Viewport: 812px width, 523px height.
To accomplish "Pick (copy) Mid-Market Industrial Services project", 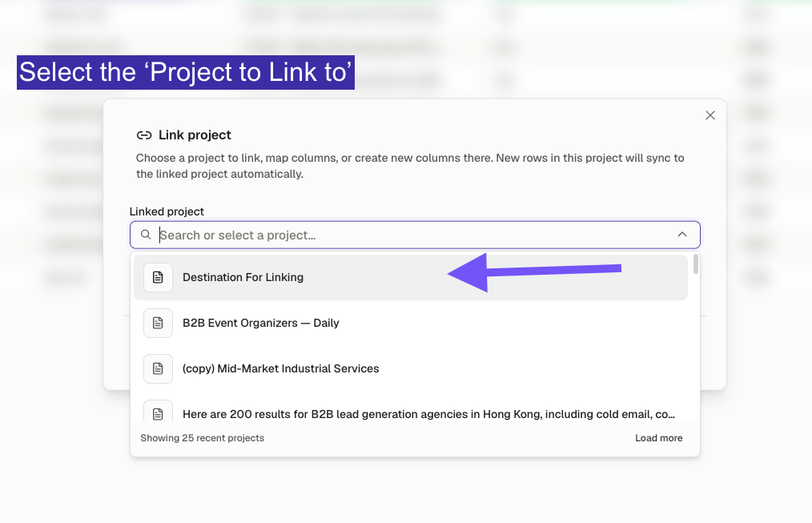I will 410,368.
